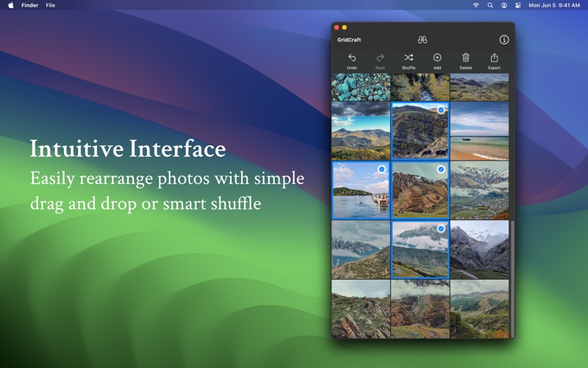Click the user account menu bar icon

504,5
